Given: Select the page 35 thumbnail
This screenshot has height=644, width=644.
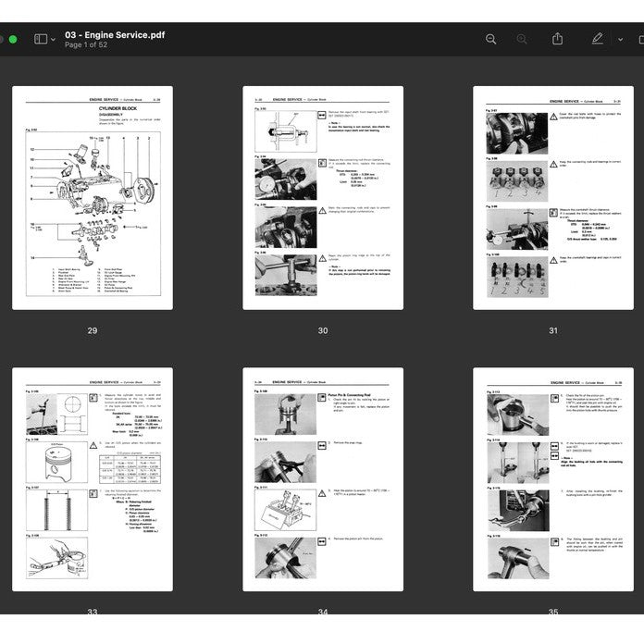Looking at the screenshot, I should (552, 479).
